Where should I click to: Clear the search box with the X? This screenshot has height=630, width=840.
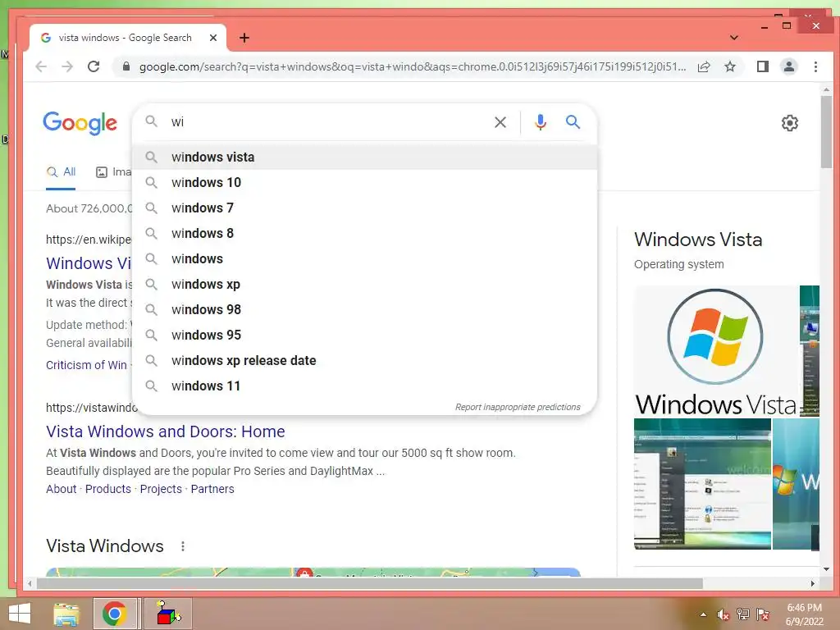[500, 122]
